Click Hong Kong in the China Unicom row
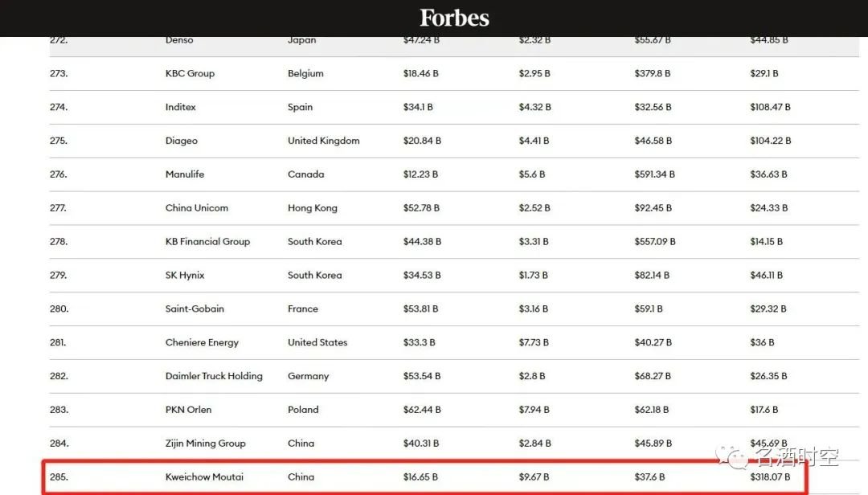The width and height of the screenshot is (868, 495). [313, 208]
